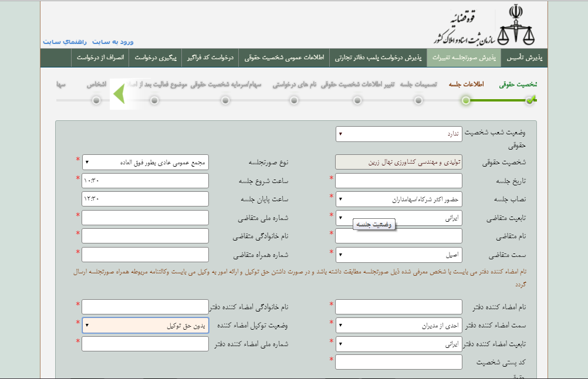Open the پیگیری درخواست menu tab

[156, 57]
